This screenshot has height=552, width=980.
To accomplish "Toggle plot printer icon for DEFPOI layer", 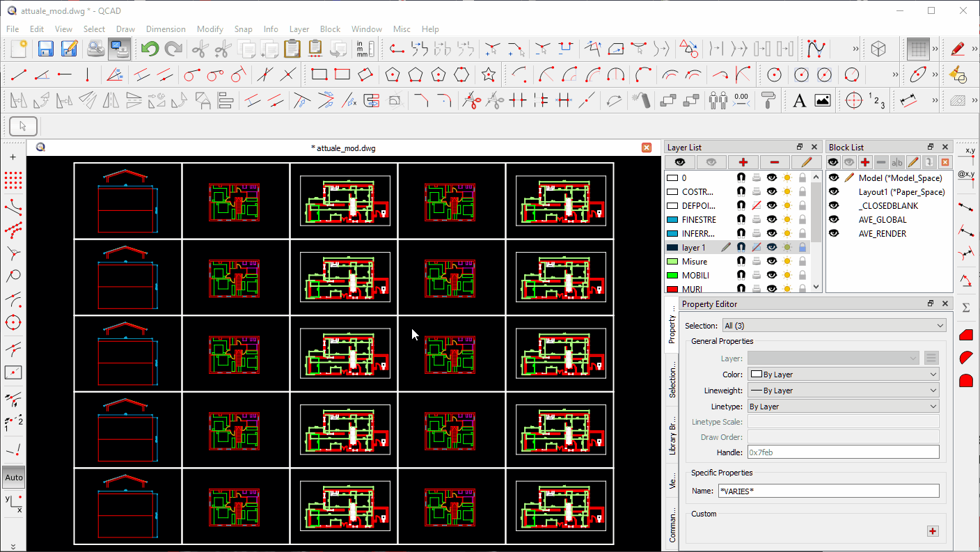I will [x=757, y=206].
